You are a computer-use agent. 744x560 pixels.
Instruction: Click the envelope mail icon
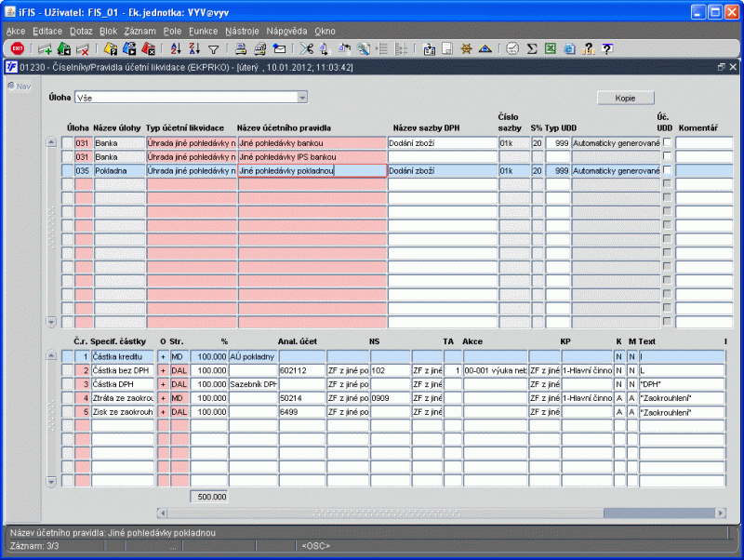click(279, 48)
